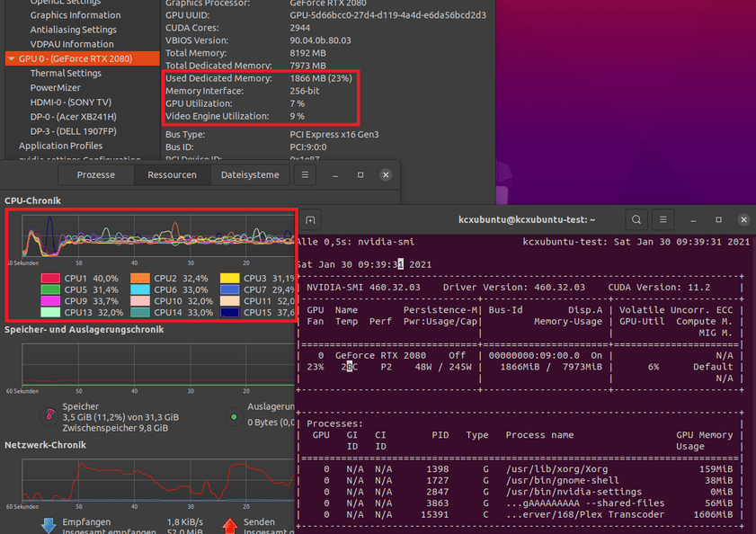Open PowerMizer page
The image size is (756, 534).
56,87
